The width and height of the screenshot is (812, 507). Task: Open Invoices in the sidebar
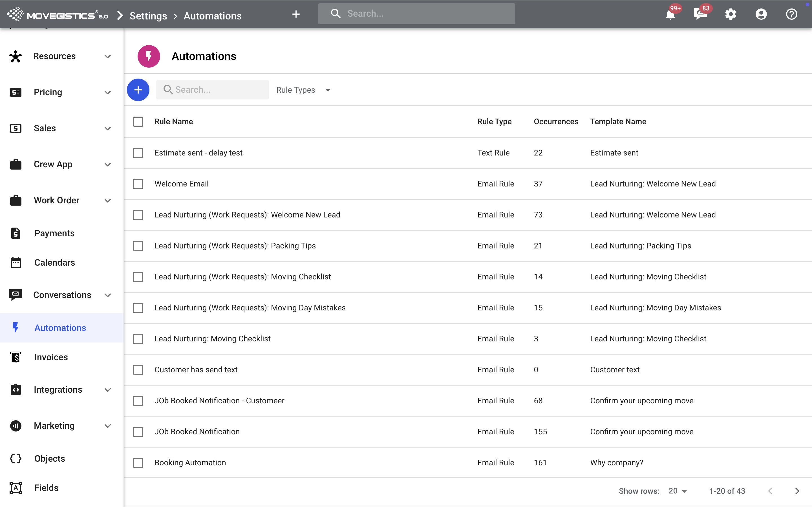[51, 357]
